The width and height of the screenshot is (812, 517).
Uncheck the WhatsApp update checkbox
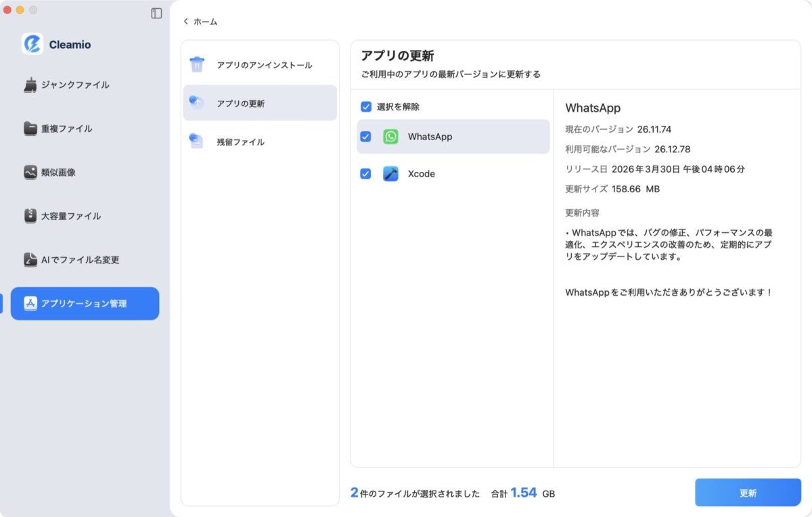coord(365,136)
